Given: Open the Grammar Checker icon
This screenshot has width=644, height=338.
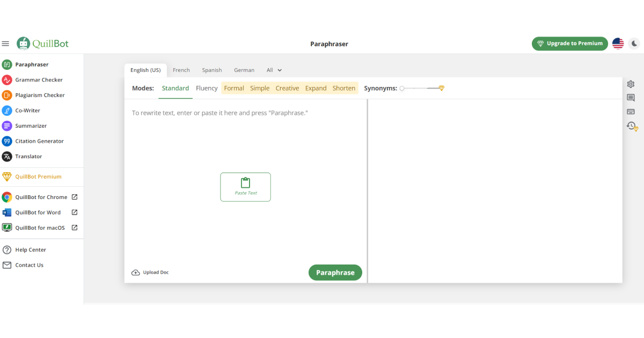Looking at the screenshot, I should click(x=6, y=80).
